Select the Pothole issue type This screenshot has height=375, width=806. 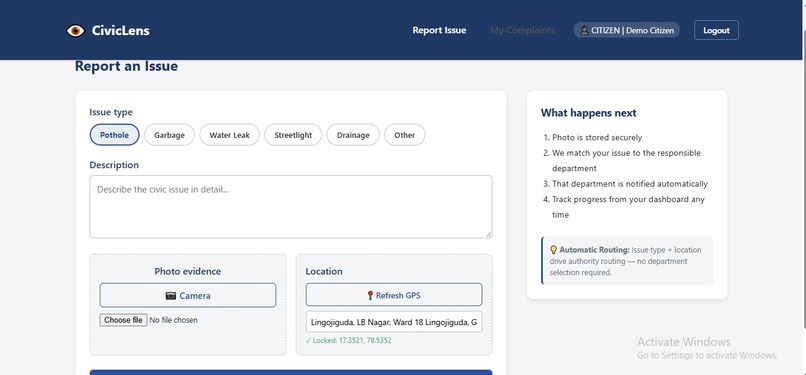(x=115, y=135)
